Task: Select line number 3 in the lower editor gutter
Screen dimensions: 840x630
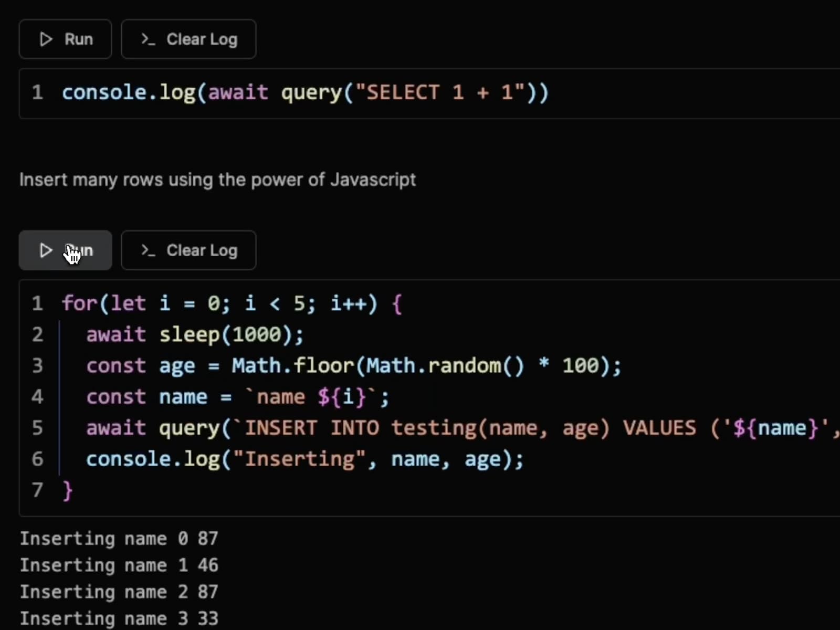Action: click(37, 366)
